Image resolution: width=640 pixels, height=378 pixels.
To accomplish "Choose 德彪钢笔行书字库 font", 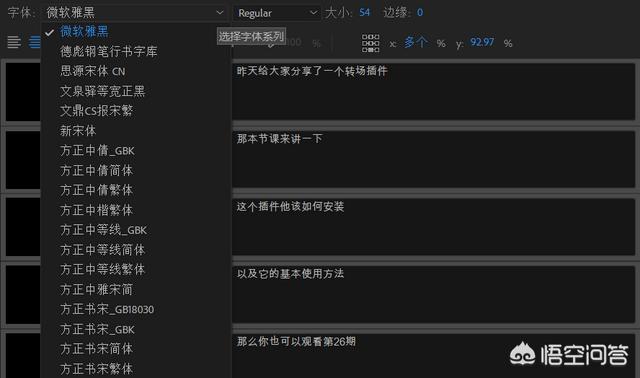I will (x=109, y=51).
